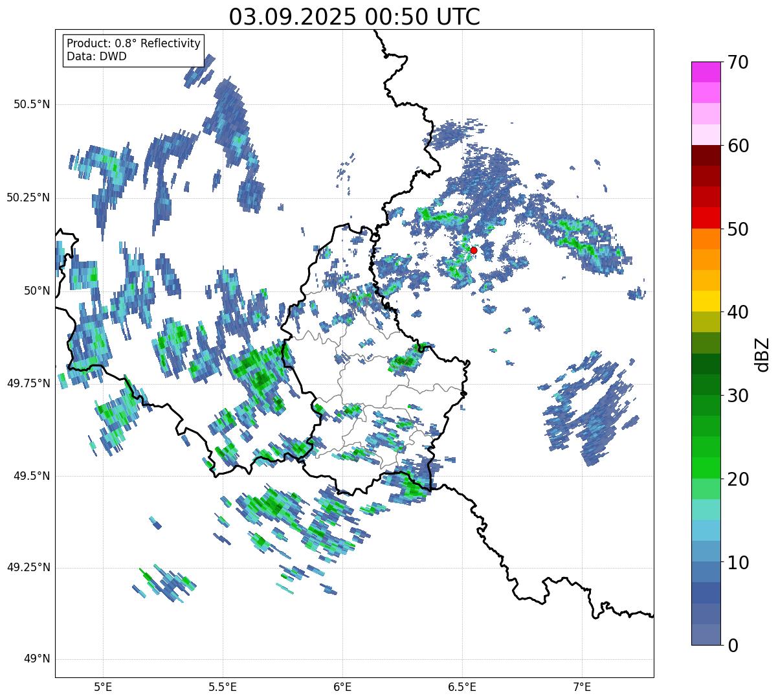Click the longitude label 5°E

[103, 686]
